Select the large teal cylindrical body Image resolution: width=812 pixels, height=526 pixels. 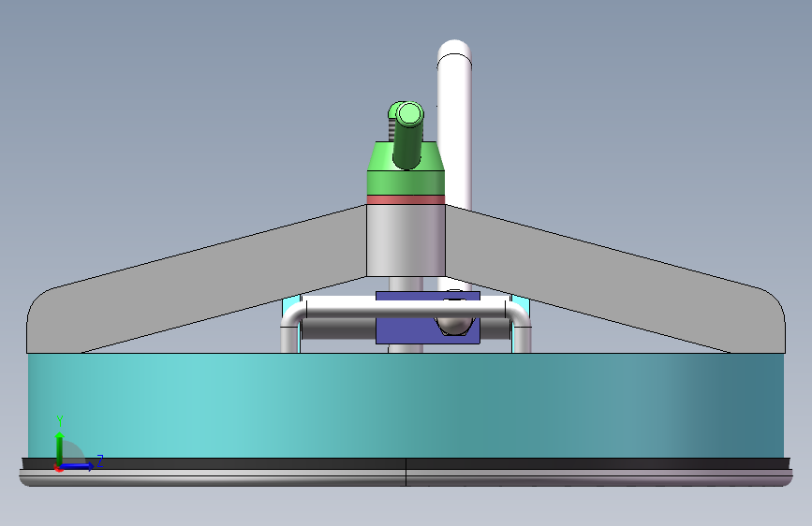point(406,405)
